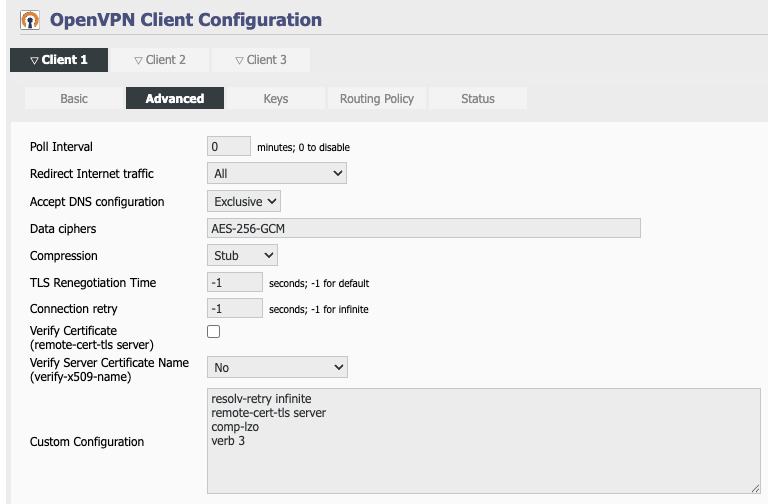Go to the Routing Policy tab

(x=377, y=98)
